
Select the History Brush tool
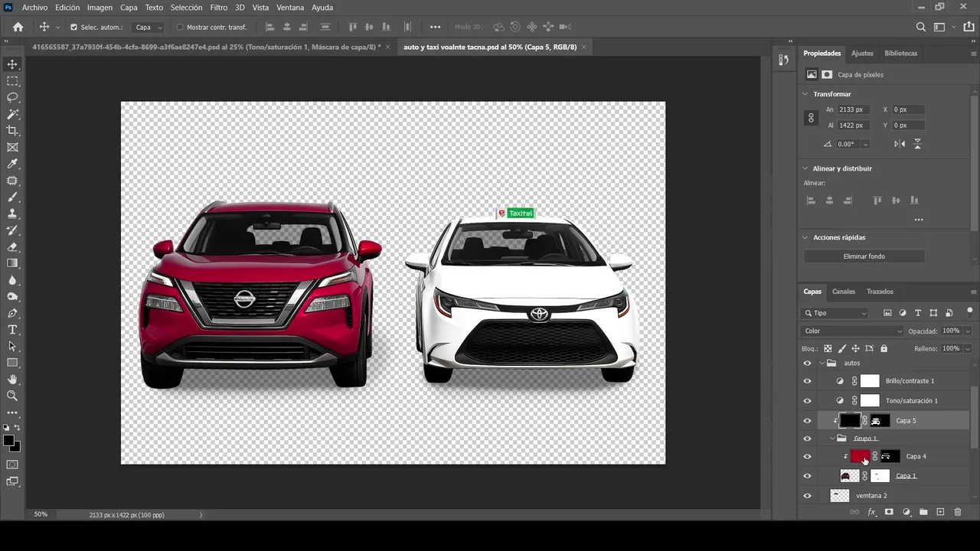coord(12,230)
